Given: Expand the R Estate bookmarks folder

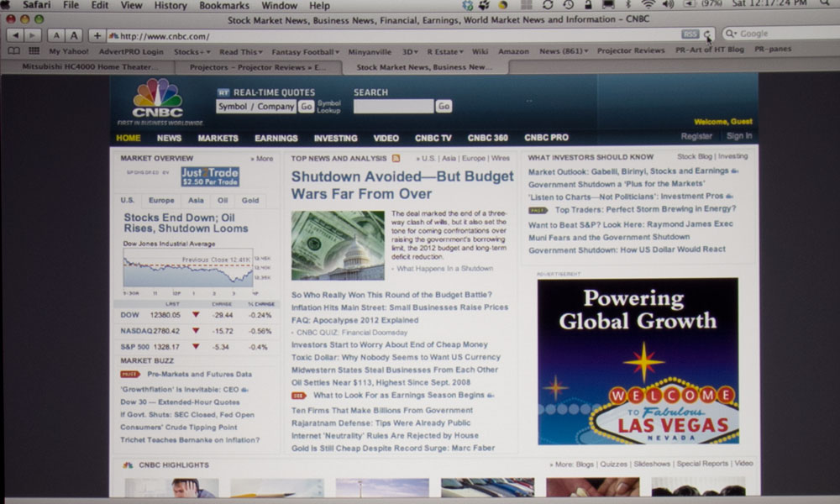Looking at the screenshot, I should [445, 52].
